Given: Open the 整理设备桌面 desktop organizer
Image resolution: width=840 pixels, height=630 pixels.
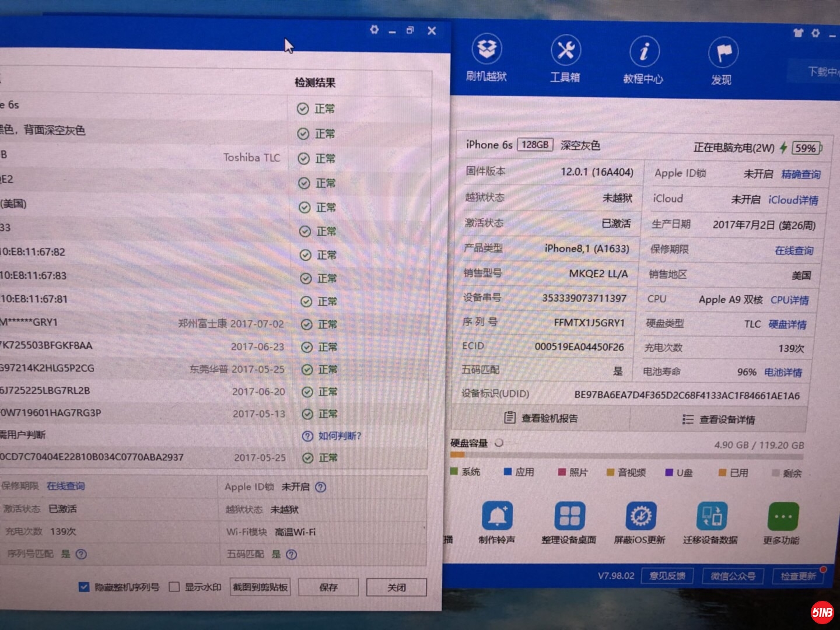Looking at the screenshot, I should point(569,523).
